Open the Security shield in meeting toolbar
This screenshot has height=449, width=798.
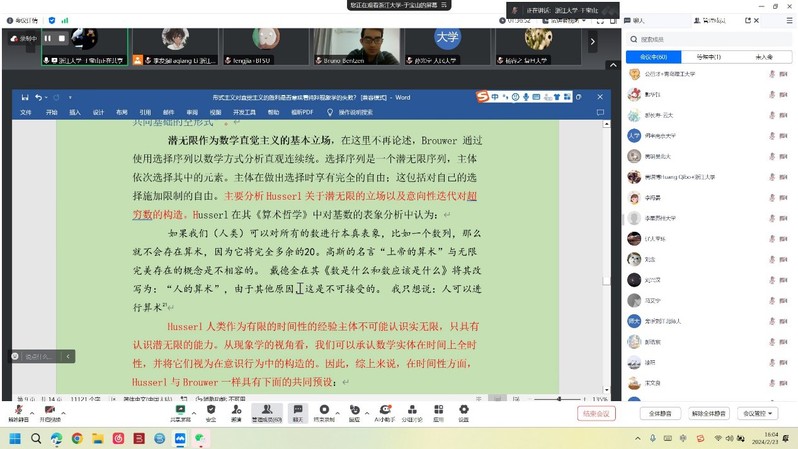click(211, 413)
